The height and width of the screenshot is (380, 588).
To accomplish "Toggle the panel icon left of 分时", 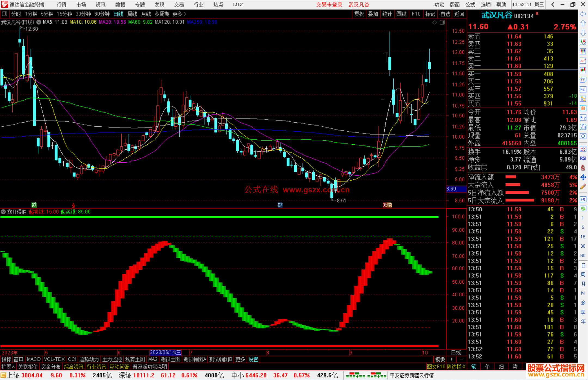I will tap(4, 14).
